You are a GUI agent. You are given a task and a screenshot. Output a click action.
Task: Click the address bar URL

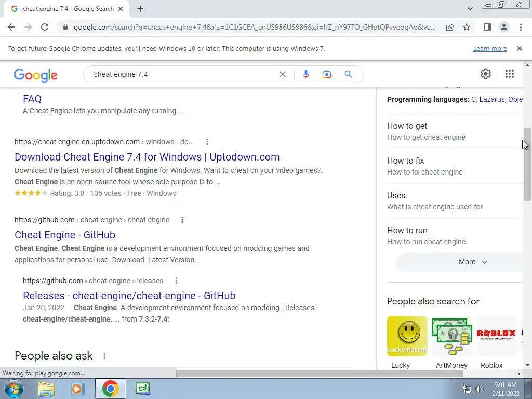tap(255, 27)
